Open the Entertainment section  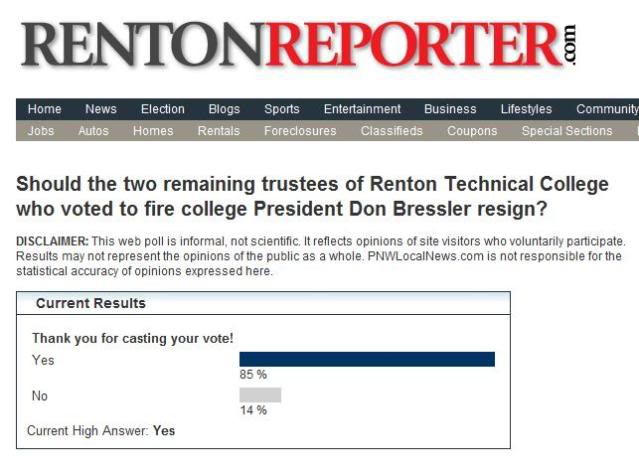tap(362, 110)
